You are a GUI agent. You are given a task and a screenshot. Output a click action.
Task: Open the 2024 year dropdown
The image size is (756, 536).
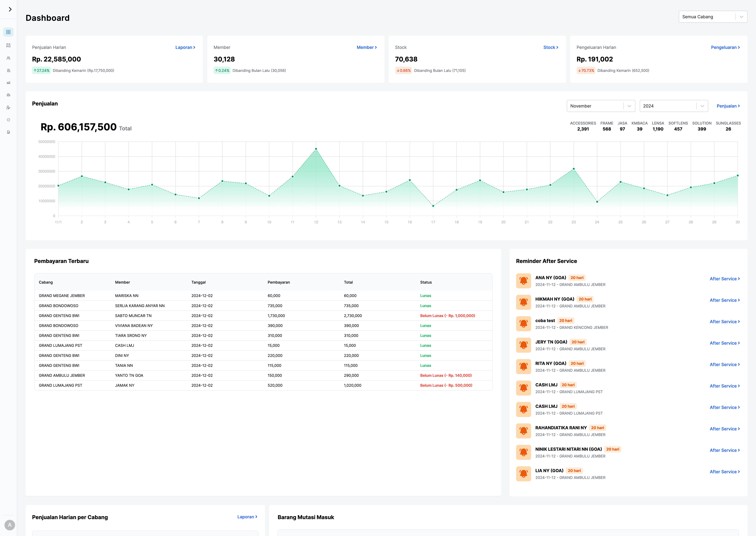(x=674, y=106)
